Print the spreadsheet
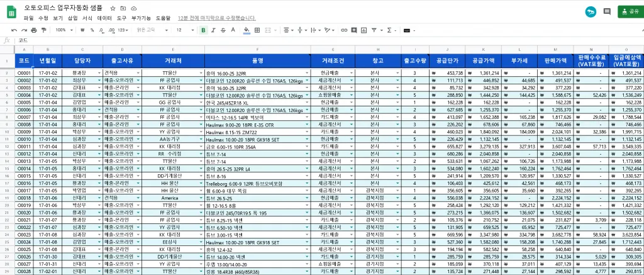The width and height of the screenshot is (644, 275). click(x=34, y=30)
